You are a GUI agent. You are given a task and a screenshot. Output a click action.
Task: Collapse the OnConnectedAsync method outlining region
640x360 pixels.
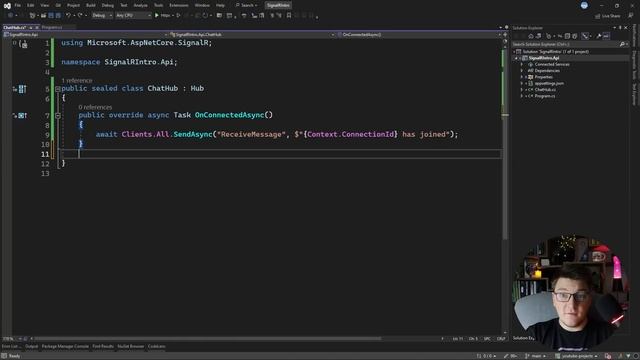(x=58, y=116)
